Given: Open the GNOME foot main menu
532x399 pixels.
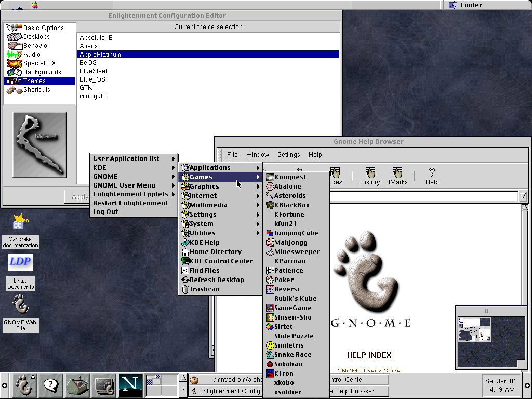Looking at the screenshot, I should 24,385.
